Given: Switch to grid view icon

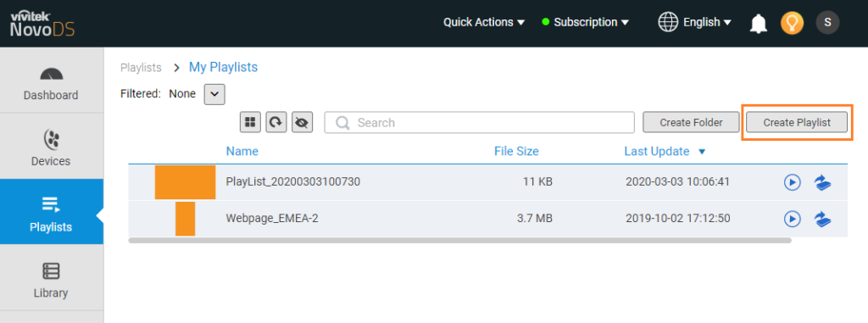Looking at the screenshot, I should (x=250, y=122).
